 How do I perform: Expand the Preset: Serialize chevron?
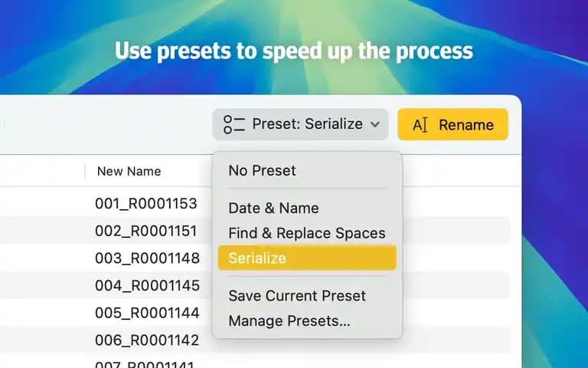[375, 124]
